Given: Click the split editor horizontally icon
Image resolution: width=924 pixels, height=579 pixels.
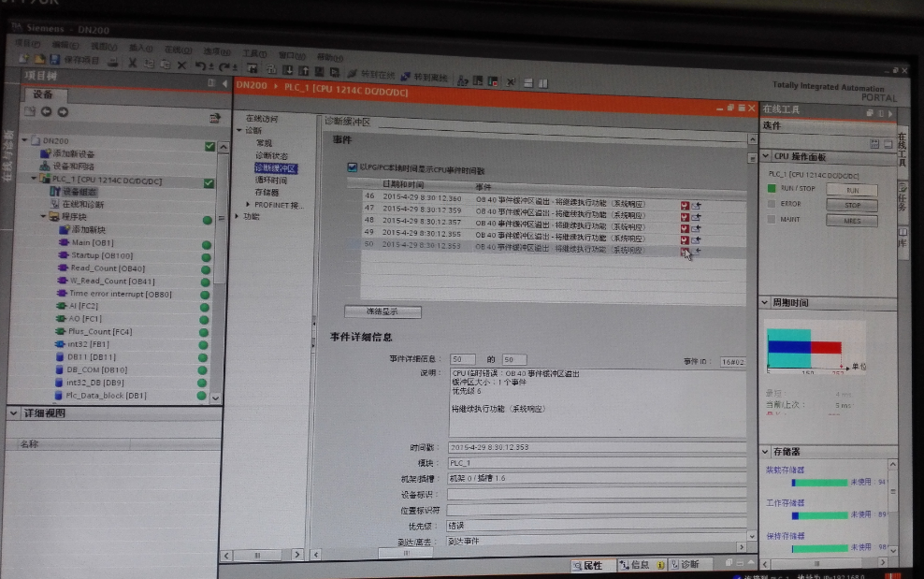Looking at the screenshot, I should coord(528,83).
